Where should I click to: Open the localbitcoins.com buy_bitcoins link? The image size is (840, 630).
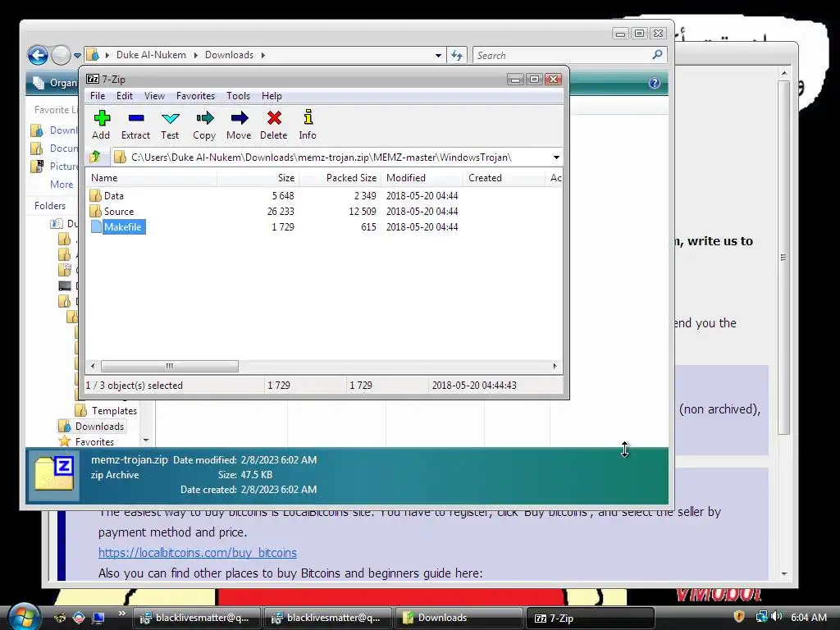pyautogui.click(x=197, y=552)
